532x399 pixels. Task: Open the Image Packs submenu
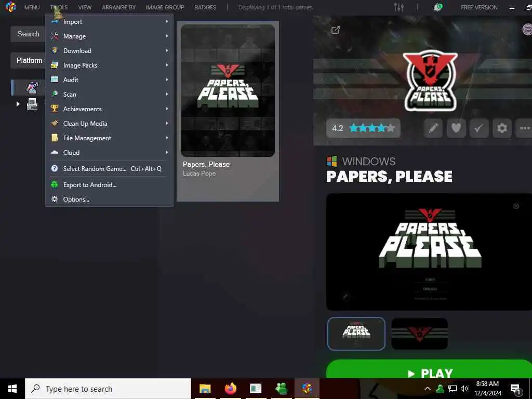[109, 65]
